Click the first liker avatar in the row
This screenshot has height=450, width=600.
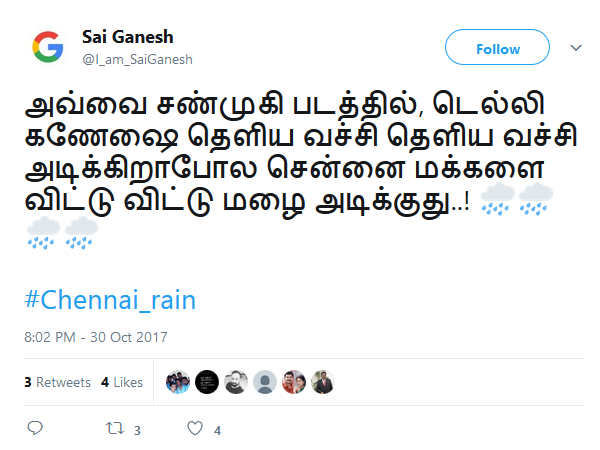tap(178, 382)
